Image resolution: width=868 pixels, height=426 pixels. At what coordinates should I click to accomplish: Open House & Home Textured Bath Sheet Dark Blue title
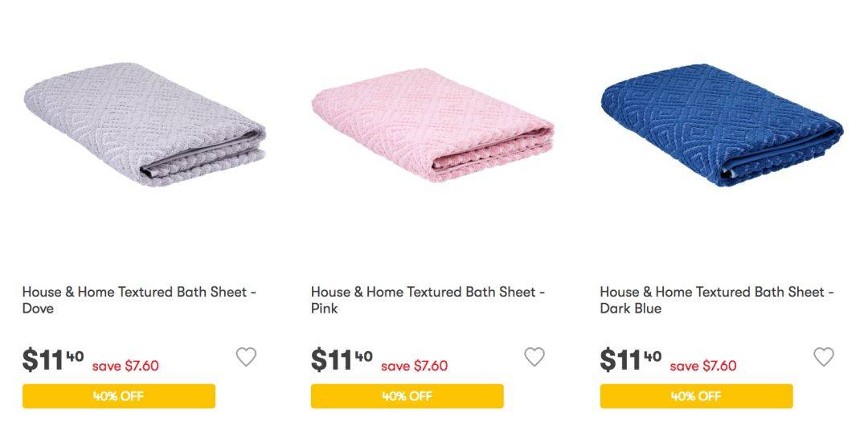click(717, 300)
